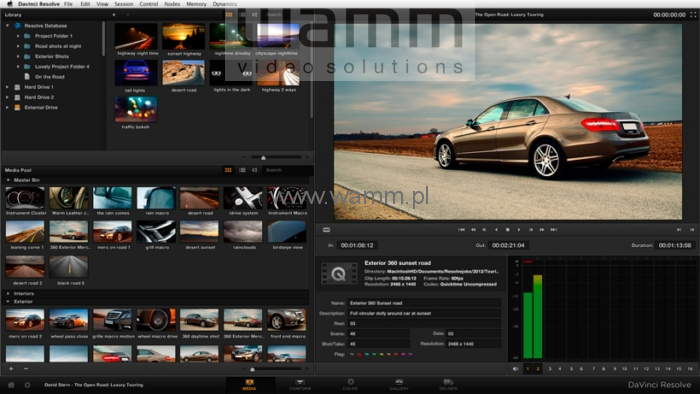This screenshot has width=700, height=394.
Task: Click the Out timecode field
Action: point(508,245)
